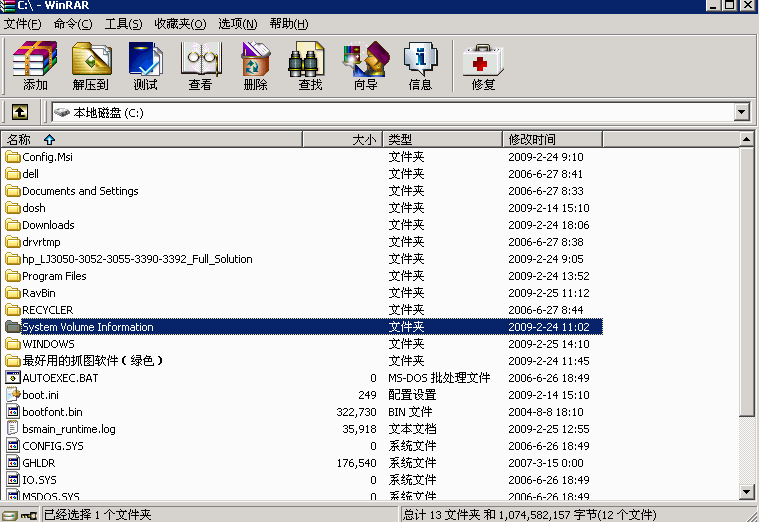
Task: Sort by the Size (大小) column header
Action: tap(343, 139)
